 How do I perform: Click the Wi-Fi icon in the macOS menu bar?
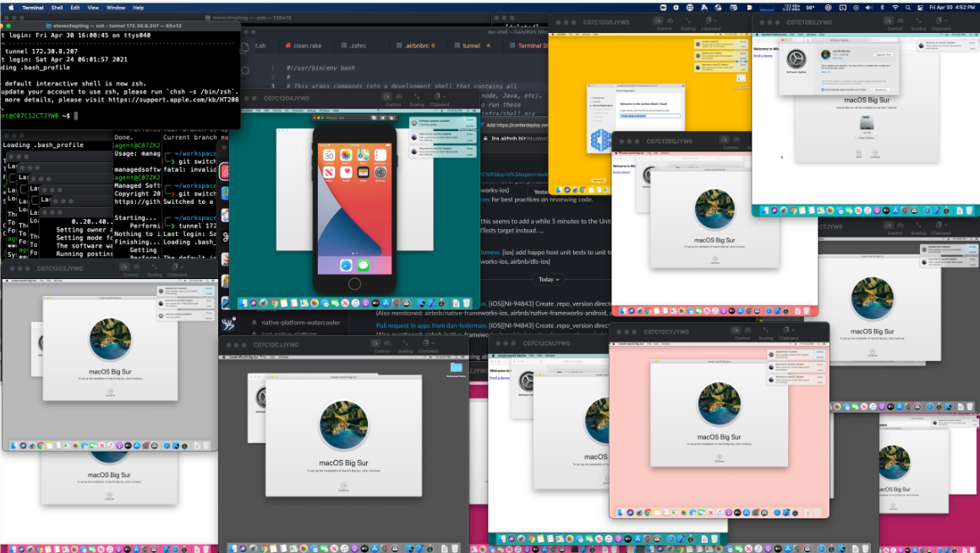point(895,7)
